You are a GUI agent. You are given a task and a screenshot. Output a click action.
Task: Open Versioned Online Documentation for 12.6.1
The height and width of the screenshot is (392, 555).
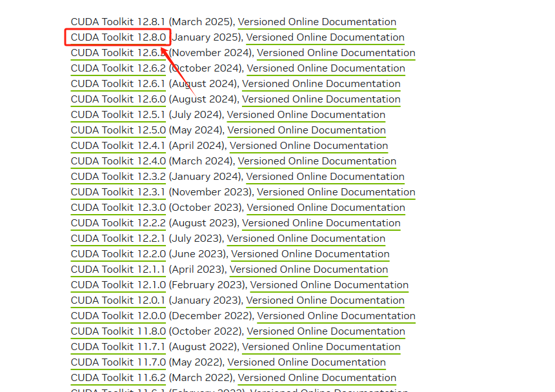tap(321, 84)
